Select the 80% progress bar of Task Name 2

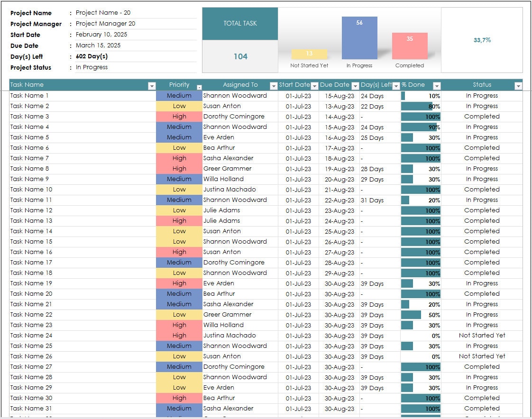tap(421, 107)
